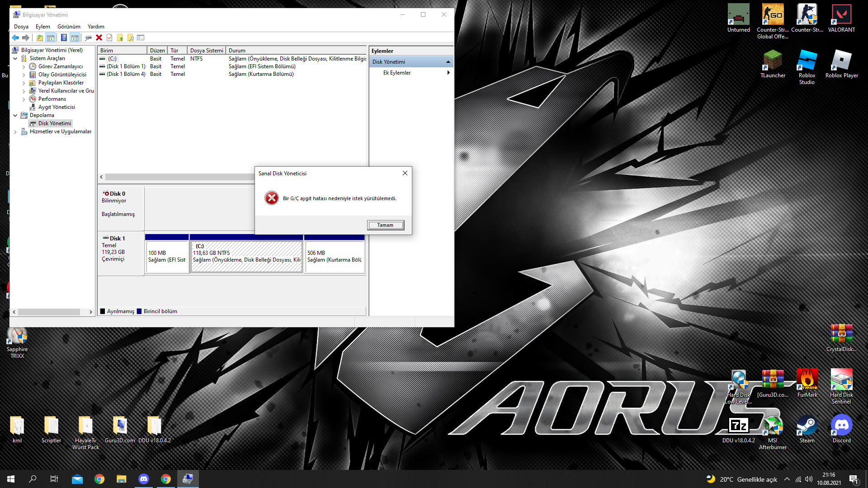Toggle the Show/Hide Console Tree icon
The image size is (868, 488).
coord(51,38)
